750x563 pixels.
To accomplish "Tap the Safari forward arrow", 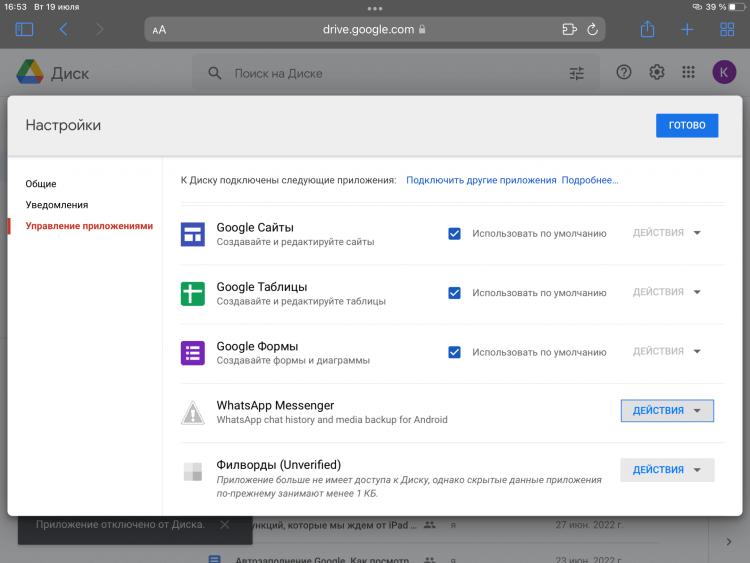I will (99, 30).
